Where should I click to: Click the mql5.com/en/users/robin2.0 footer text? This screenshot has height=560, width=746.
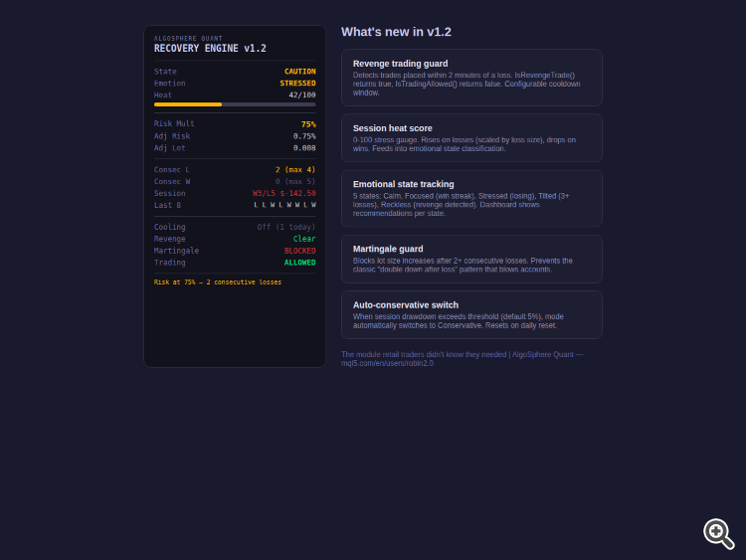[x=387, y=363]
